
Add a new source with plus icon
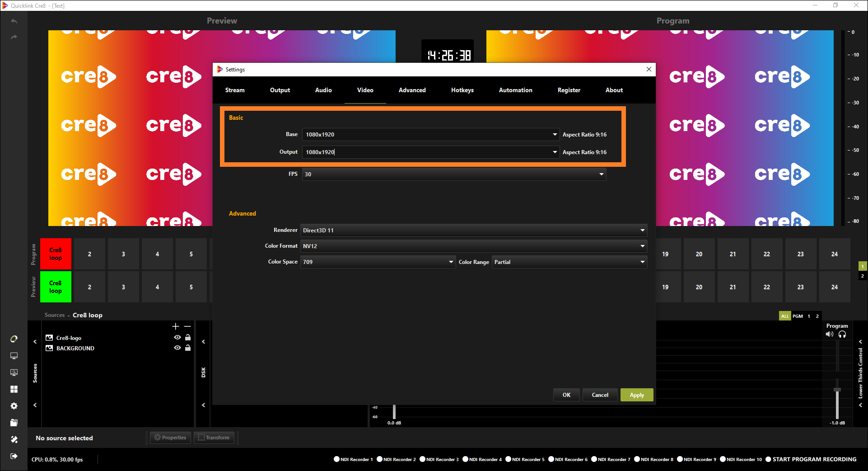(x=176, y=326)
